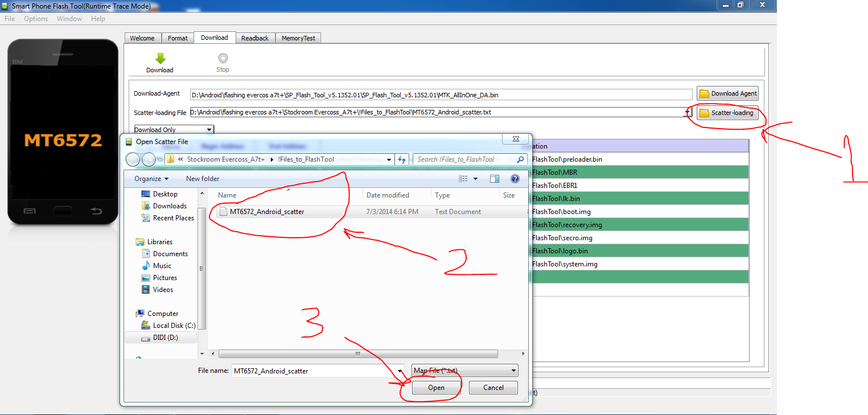Click the Stop icon in toolbar
Screen dimensions: 868x415
(223, 57)
